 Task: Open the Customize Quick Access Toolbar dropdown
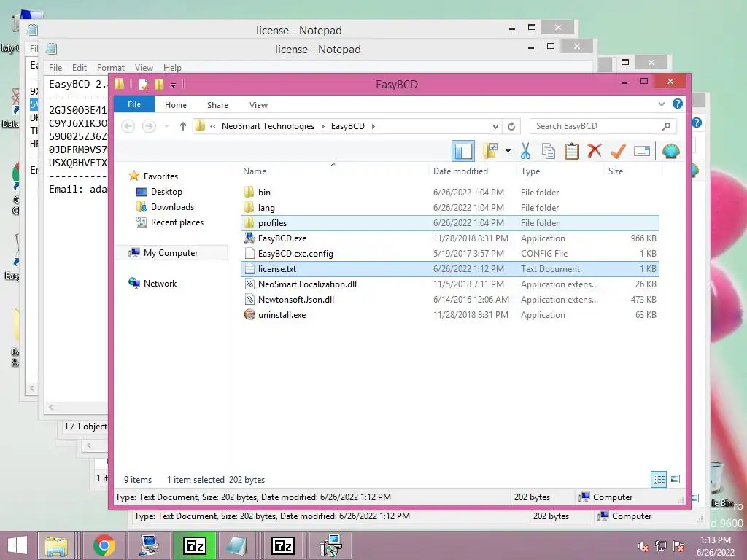(174, 85)
